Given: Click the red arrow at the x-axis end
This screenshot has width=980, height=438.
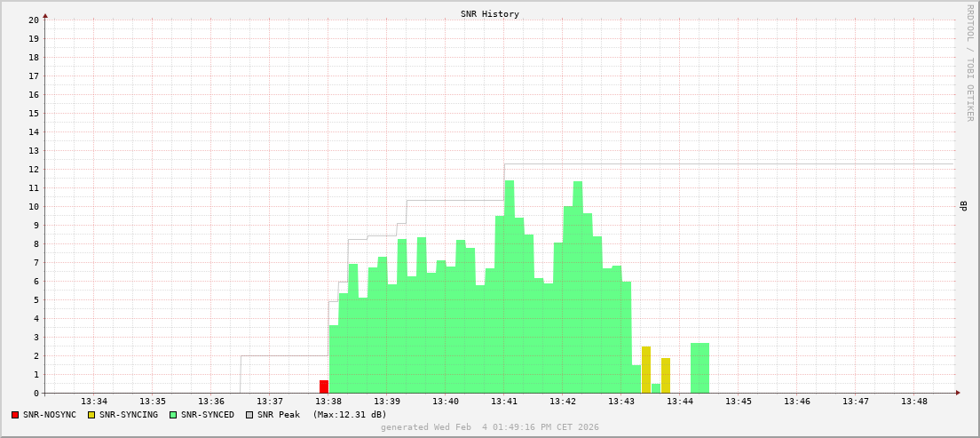Looking at the screenshot, I should [x=958, y=393].
